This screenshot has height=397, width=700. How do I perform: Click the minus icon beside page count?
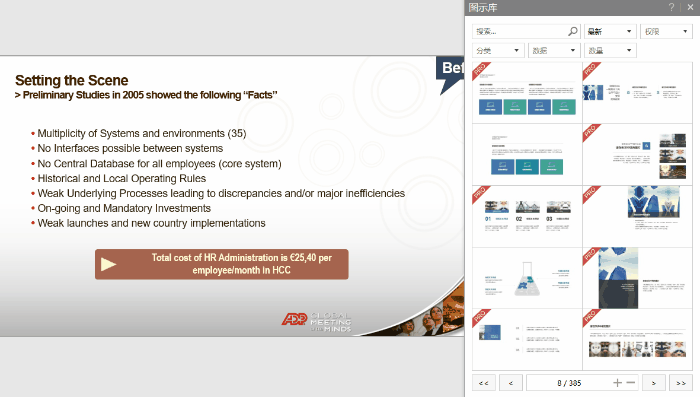tap(630, 383)
